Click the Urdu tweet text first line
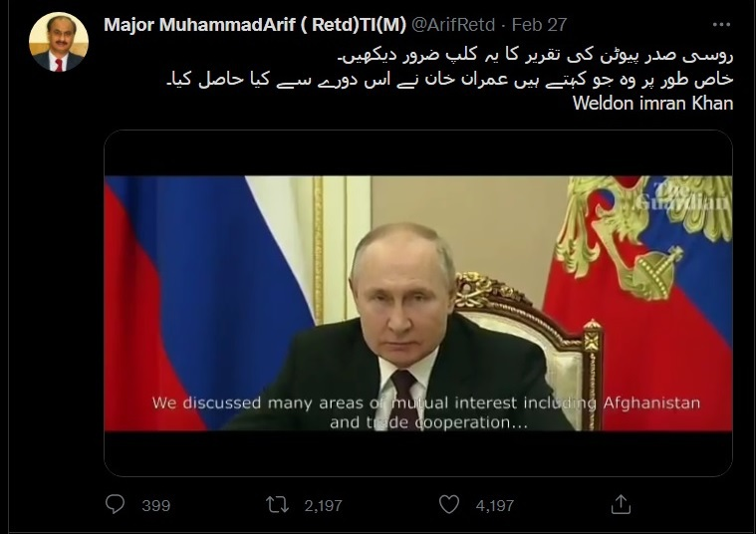 pyautogui.click(x=535, y=55)
